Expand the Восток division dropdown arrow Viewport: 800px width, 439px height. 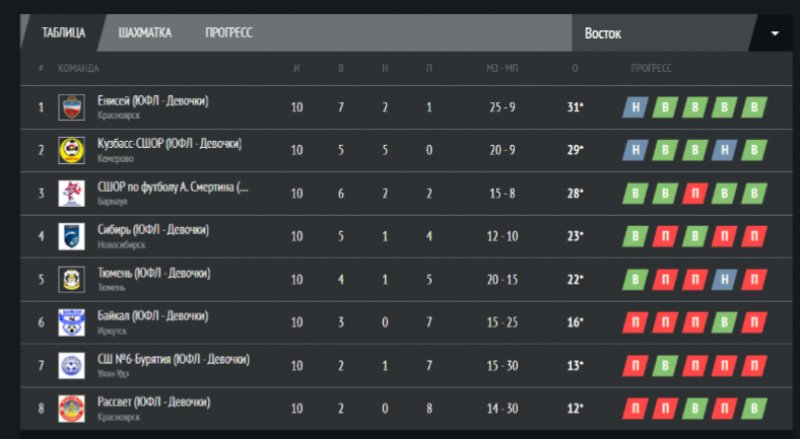point(774,34)
